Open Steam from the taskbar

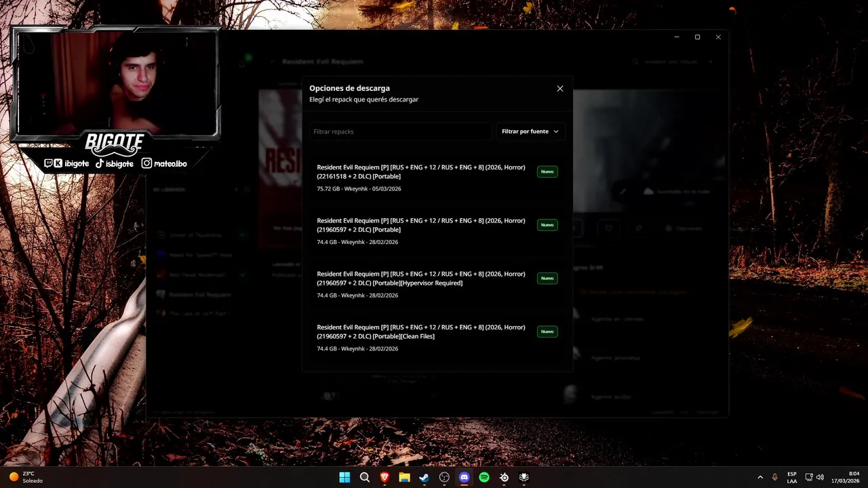coord(424,477)
